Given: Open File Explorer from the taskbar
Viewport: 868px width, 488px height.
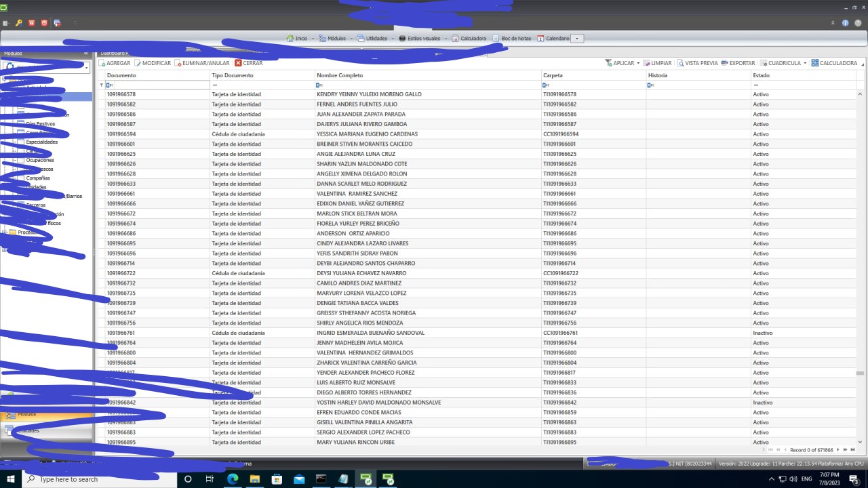Looking at the screenshot, I should [255, 479].
